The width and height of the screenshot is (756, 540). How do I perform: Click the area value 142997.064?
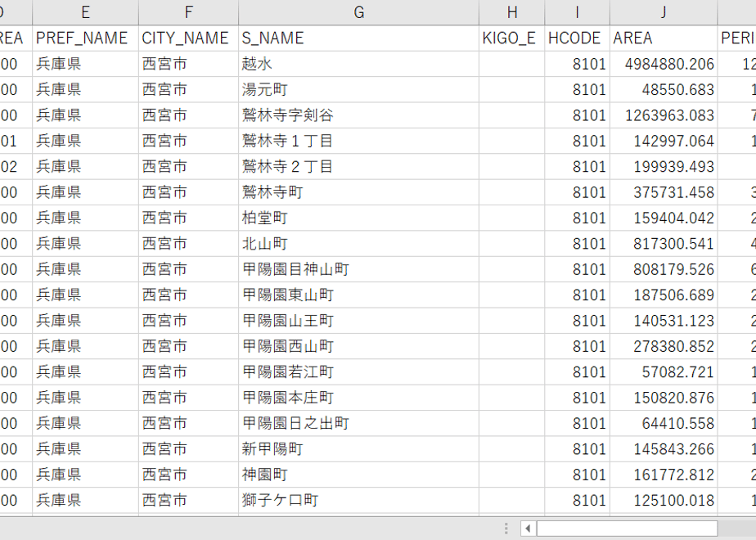(664, 141)
